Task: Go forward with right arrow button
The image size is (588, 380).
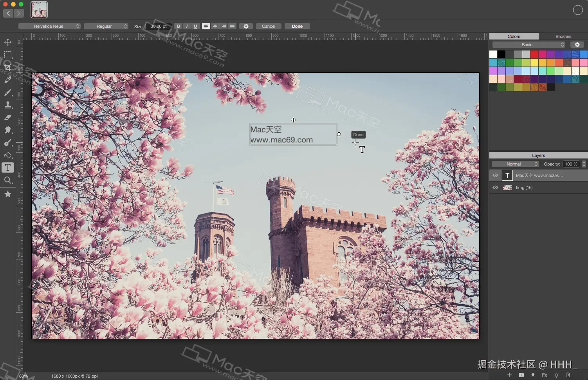Action: [18, 13]
